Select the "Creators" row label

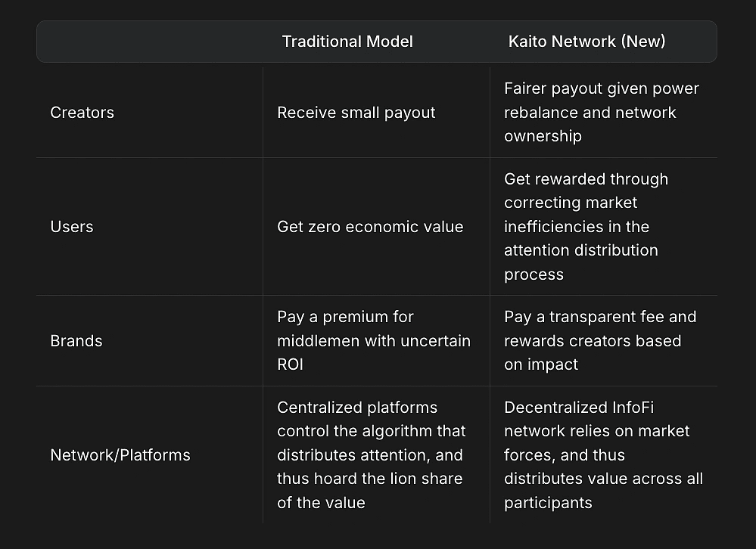point(82,113)
